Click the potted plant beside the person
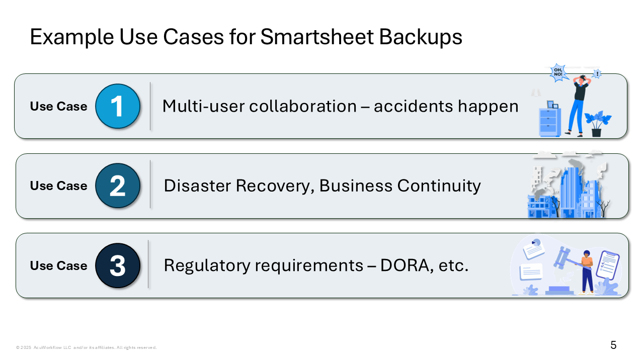 (x=598, y=124)
